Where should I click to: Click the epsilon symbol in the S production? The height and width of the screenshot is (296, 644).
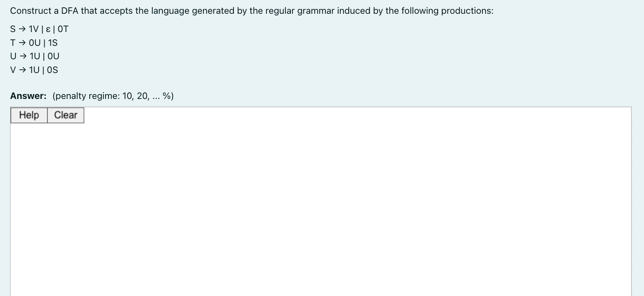point(48,28)
